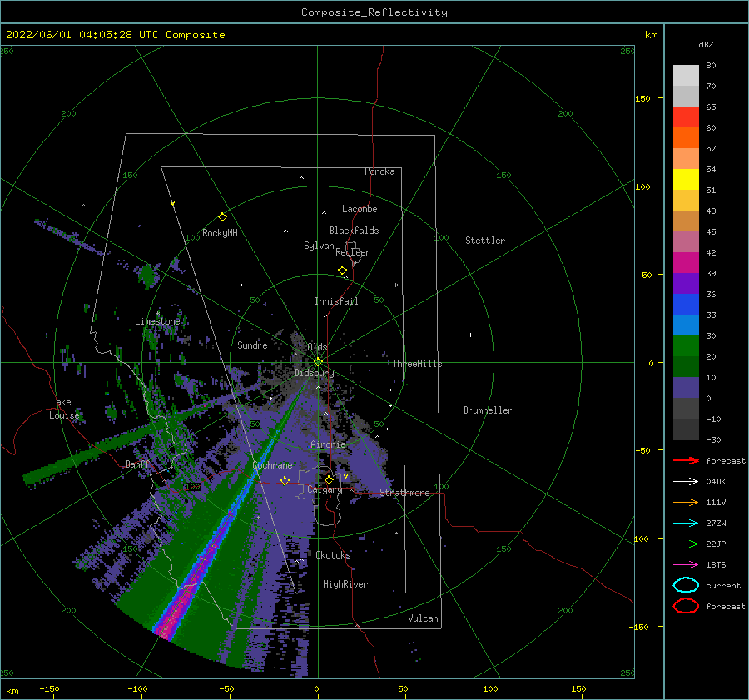Select the red 60-65 dBZ color swatch

pos(686,117)
